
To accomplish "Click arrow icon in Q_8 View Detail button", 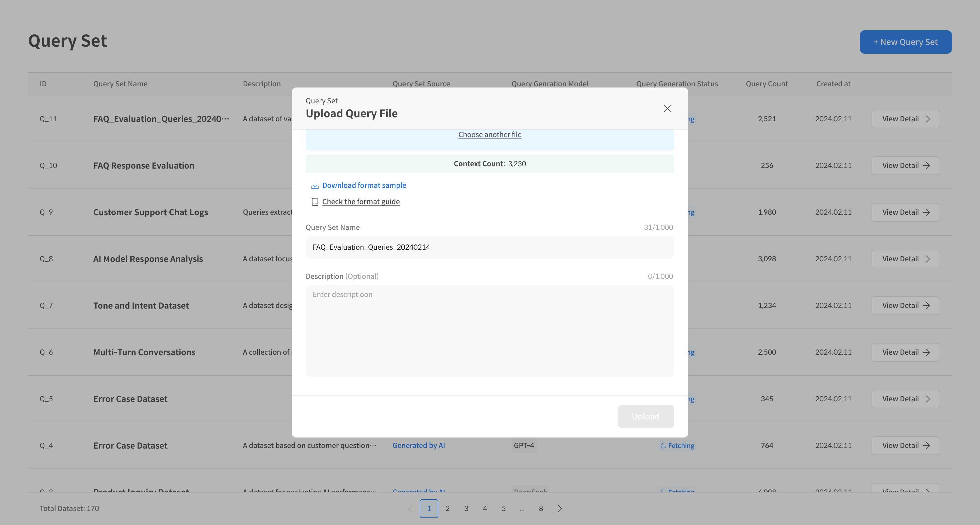I will [926, 259].
